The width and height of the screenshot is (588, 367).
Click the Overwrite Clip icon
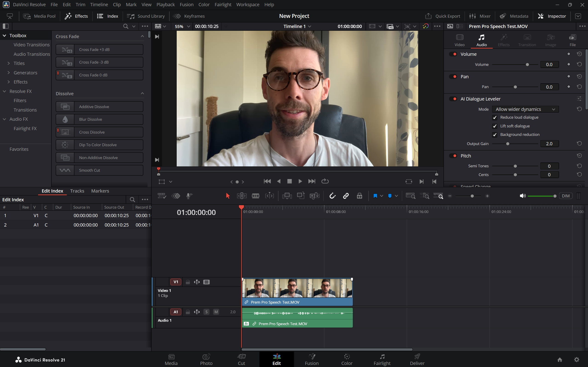tap(301, 196)
